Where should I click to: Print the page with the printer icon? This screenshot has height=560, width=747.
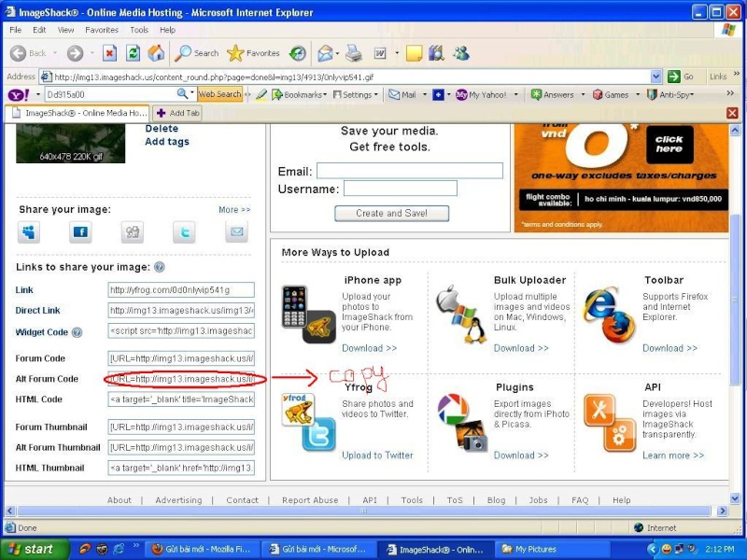(x=354, y=53)
